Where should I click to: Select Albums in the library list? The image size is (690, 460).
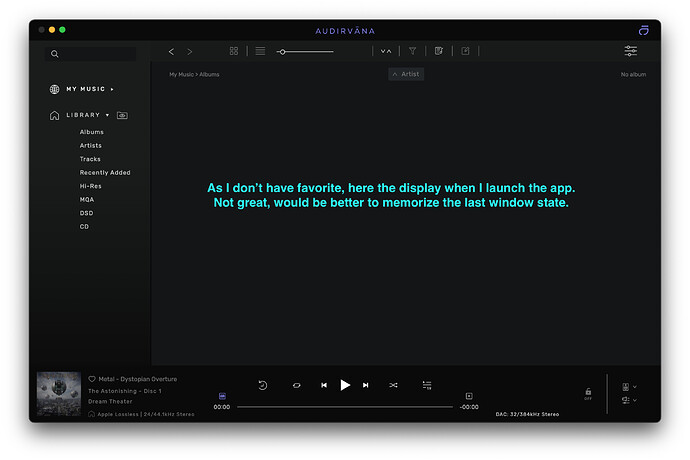(x=92, y=132)
